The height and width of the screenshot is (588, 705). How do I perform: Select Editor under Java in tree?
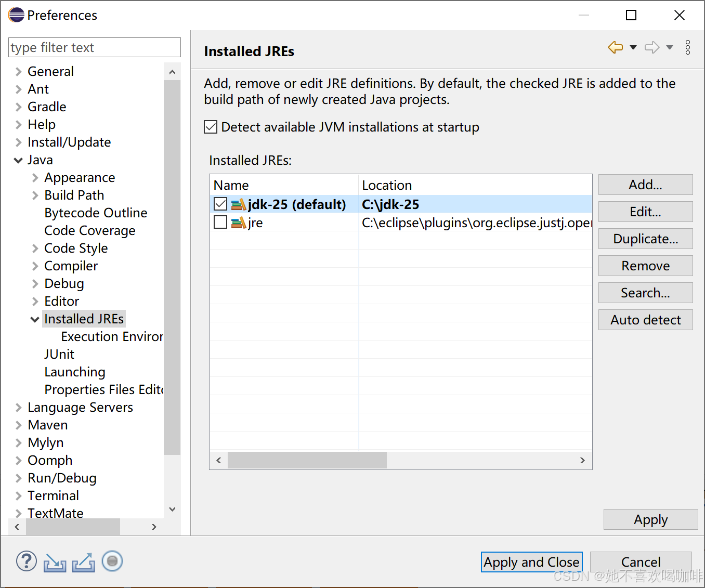pos(62,302)
